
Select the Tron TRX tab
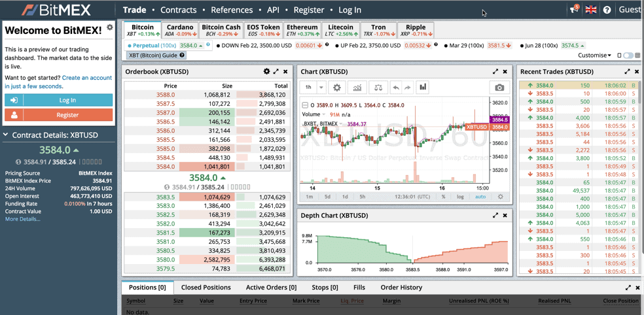(x=378, y=30)
